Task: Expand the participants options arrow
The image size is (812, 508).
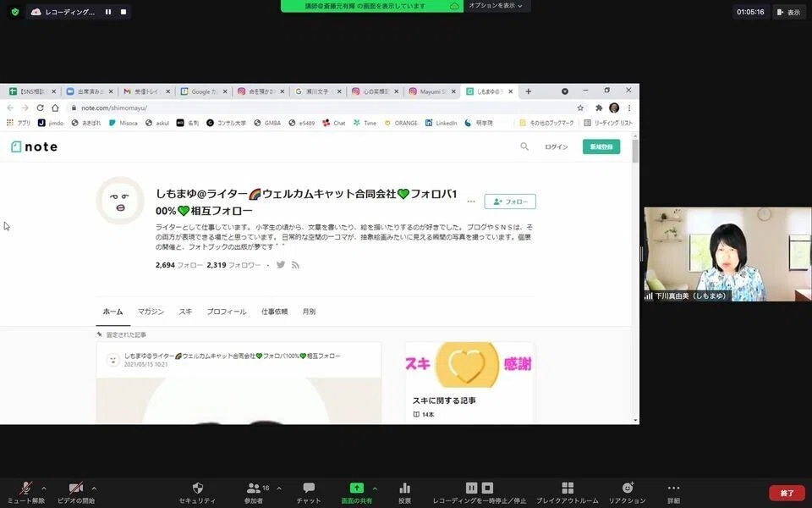Action: tap(279, 489)
